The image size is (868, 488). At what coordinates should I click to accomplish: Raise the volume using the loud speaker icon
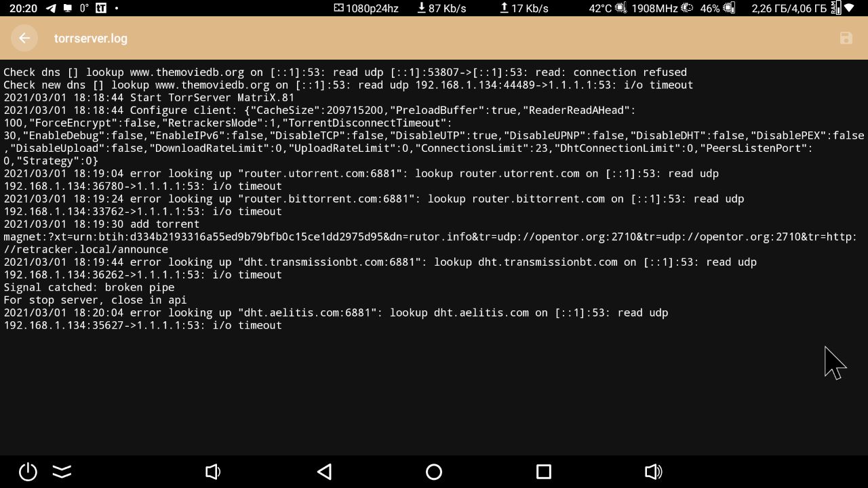[653, 472]
